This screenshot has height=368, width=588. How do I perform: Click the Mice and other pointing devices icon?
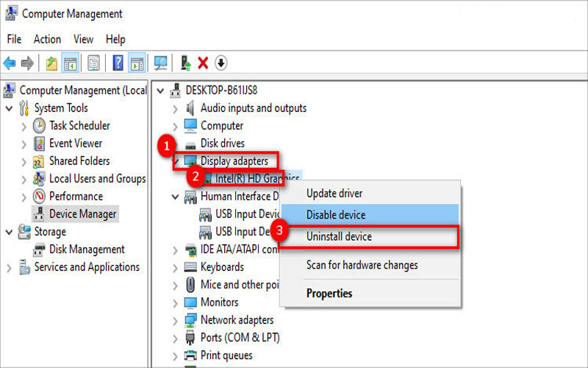[x=190, y=285]
